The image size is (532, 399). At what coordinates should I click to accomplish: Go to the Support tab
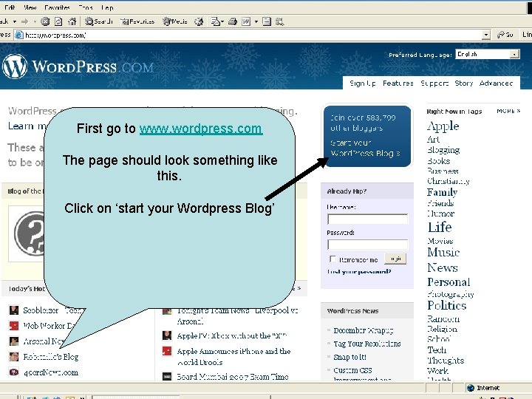tap(434, 83)
